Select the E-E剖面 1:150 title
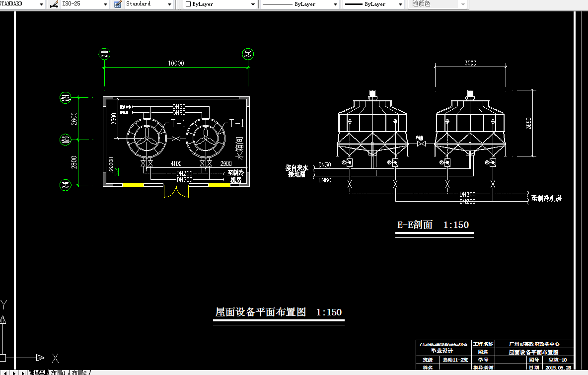The width and height of the screenshot is (588, 375). (433, 225)
